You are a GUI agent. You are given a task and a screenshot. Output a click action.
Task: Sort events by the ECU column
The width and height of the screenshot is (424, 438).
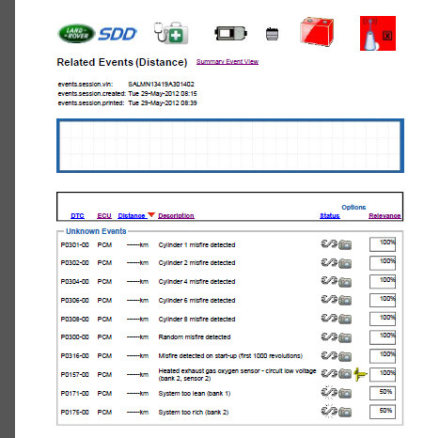point(104,216)
